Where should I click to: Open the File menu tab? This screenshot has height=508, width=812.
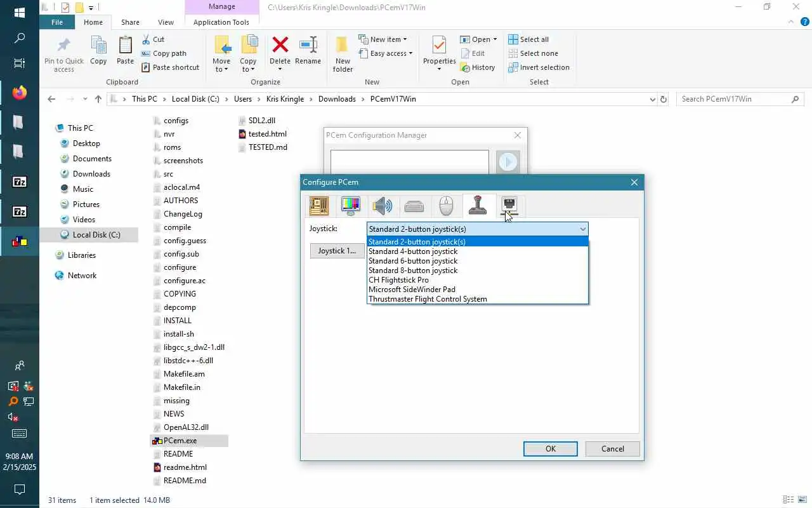pyautogui.click(x=57, y=22)
